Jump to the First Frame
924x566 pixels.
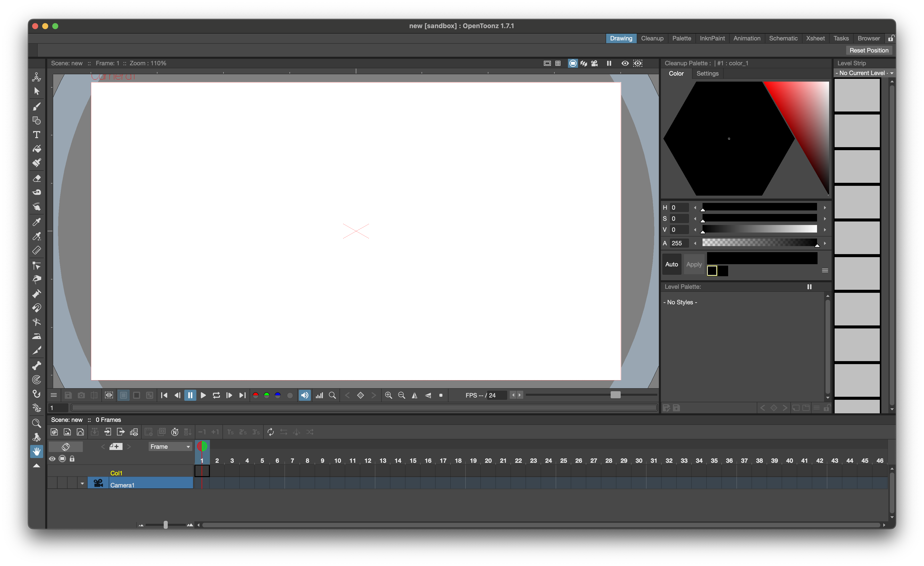click(x=164, y=395)
